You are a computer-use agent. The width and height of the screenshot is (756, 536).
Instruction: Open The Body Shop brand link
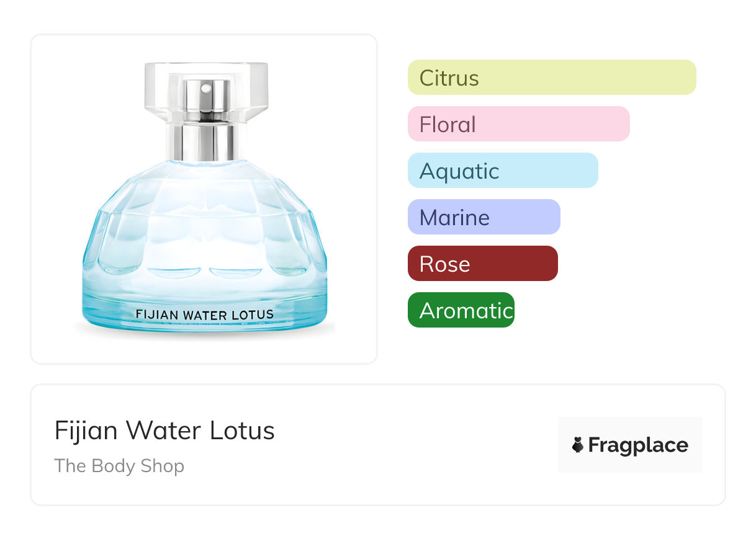pyautogui.click(x=119, y=466)
